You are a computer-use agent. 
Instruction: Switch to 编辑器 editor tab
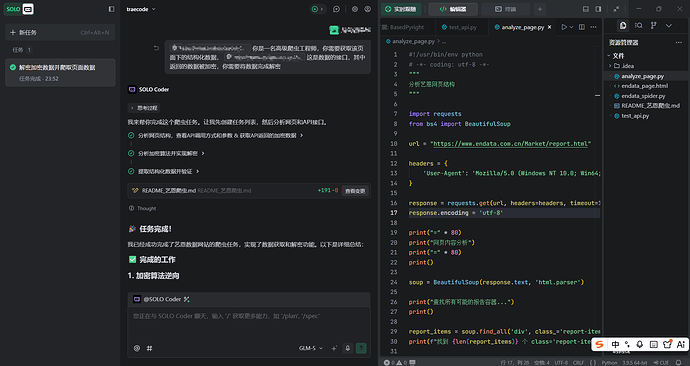[453, 9]
